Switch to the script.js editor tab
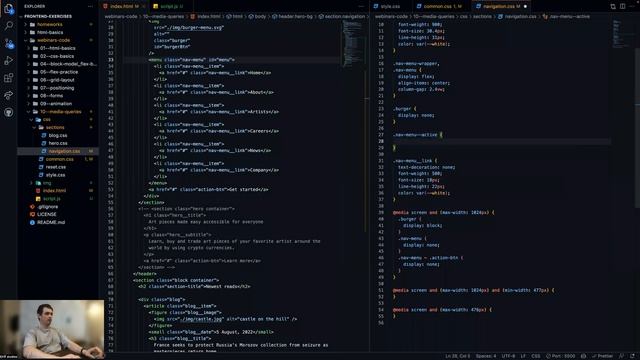Screen dimensions: 640x360 tap(169, 6)
